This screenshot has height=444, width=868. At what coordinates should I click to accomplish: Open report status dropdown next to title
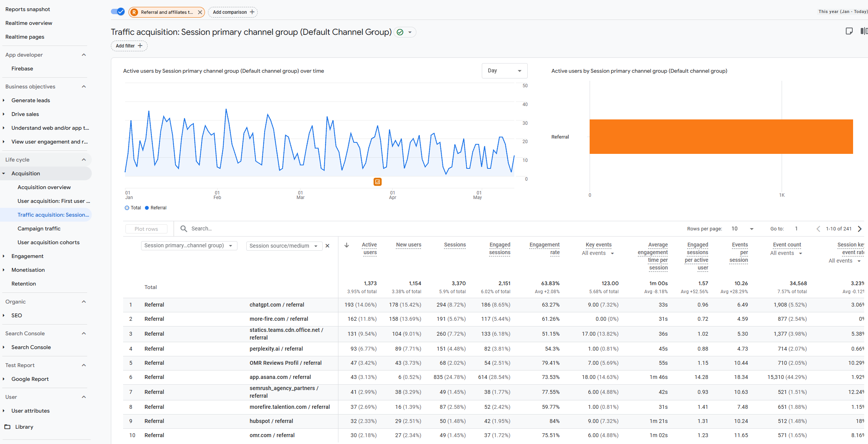pos(410,32)
